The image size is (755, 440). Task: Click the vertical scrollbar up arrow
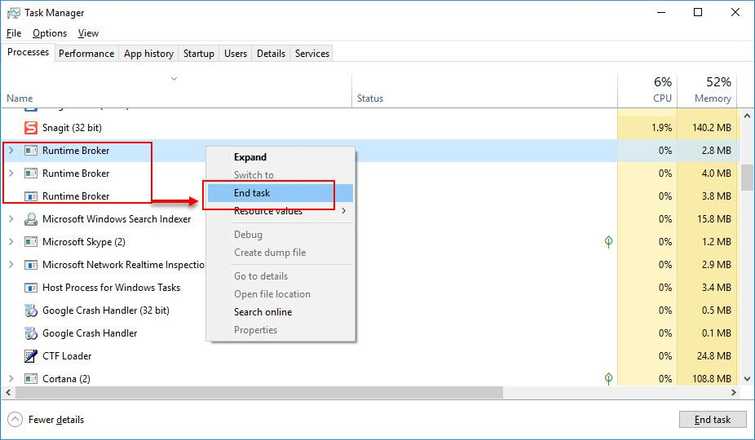[x=747, y=116]
